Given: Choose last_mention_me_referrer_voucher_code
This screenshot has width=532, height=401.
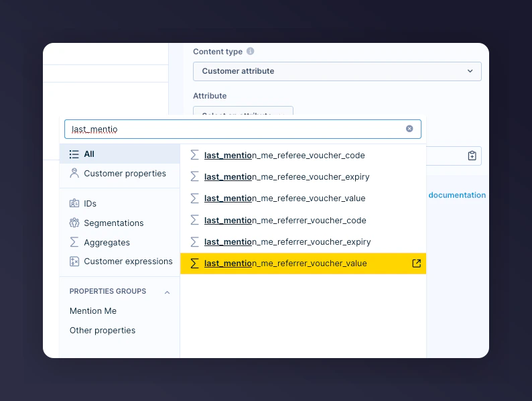Looking at the screenshot, I should point(303,220).
